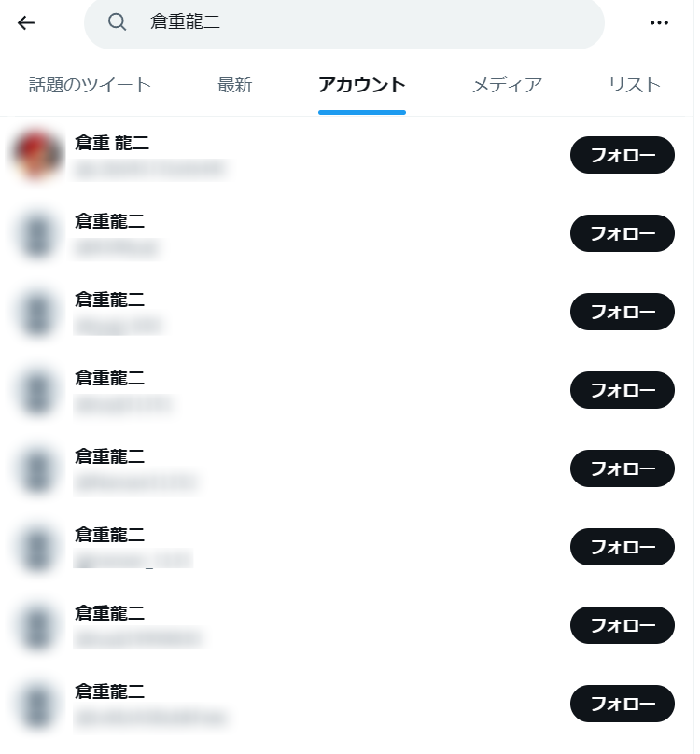Switch to the 最新 tab
This screenshot has height=754, width=700.
(x=234, y=85)
